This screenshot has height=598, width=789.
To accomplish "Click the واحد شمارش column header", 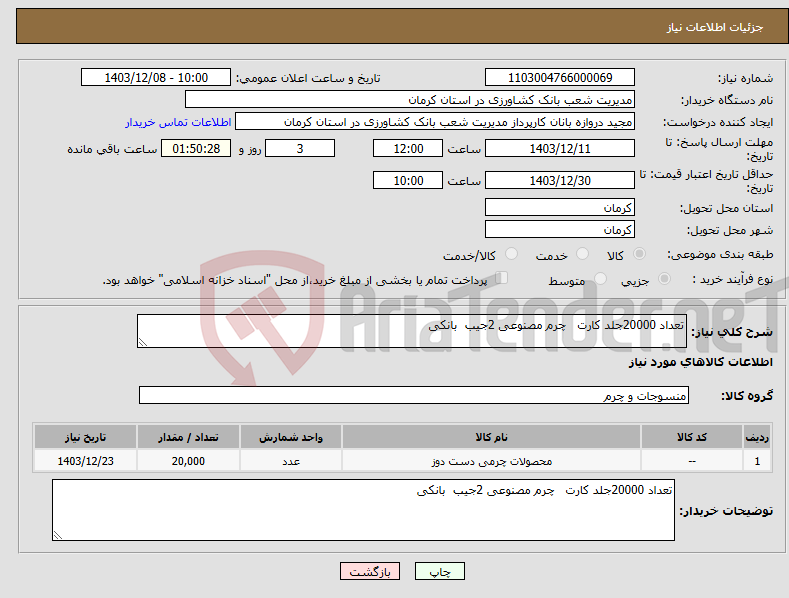I will coord(291,437).
